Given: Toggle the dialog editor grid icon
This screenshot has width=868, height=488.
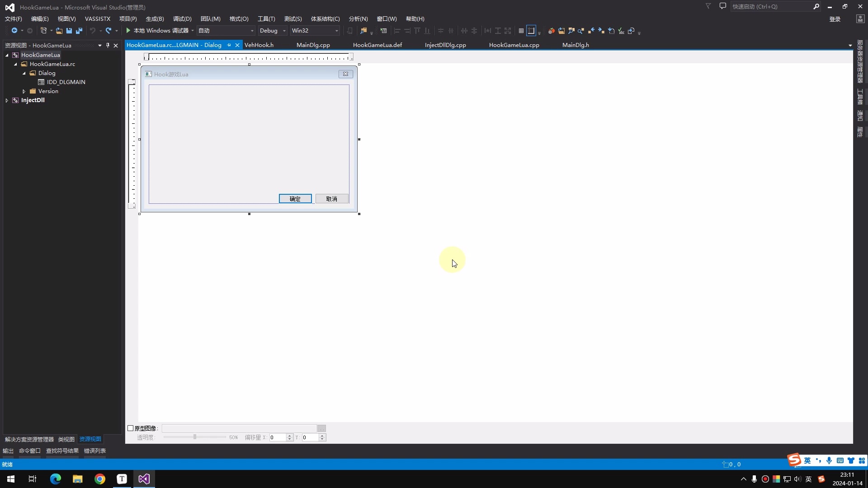Looking at the screenshot, I should pyautogui.click(x=521, y=31).
